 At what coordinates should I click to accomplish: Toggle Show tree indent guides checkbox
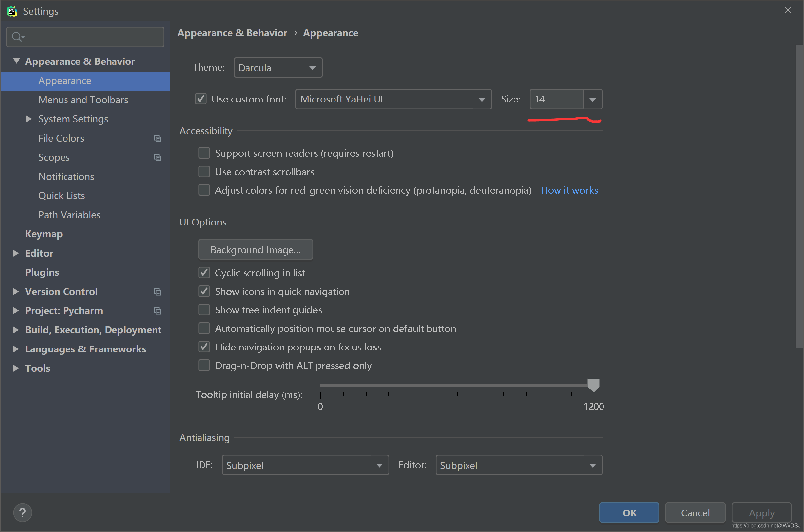click(x=204, y=310)
